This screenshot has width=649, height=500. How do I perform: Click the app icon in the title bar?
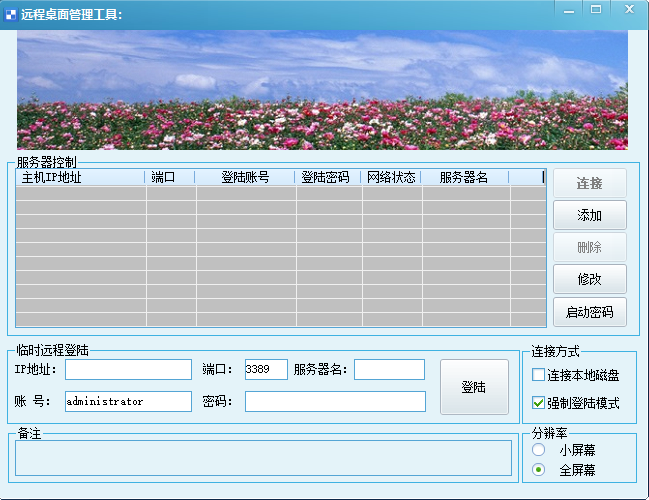10,15
